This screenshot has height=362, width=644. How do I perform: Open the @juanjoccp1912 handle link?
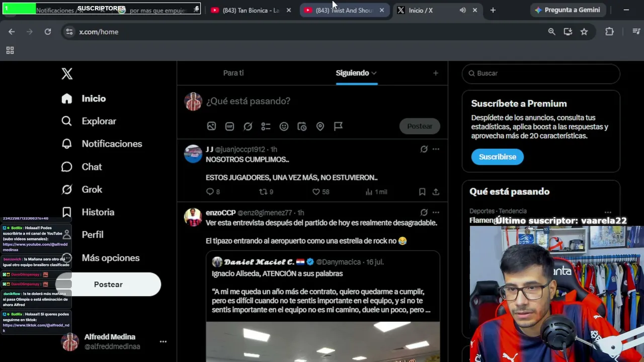click(240, 149)
